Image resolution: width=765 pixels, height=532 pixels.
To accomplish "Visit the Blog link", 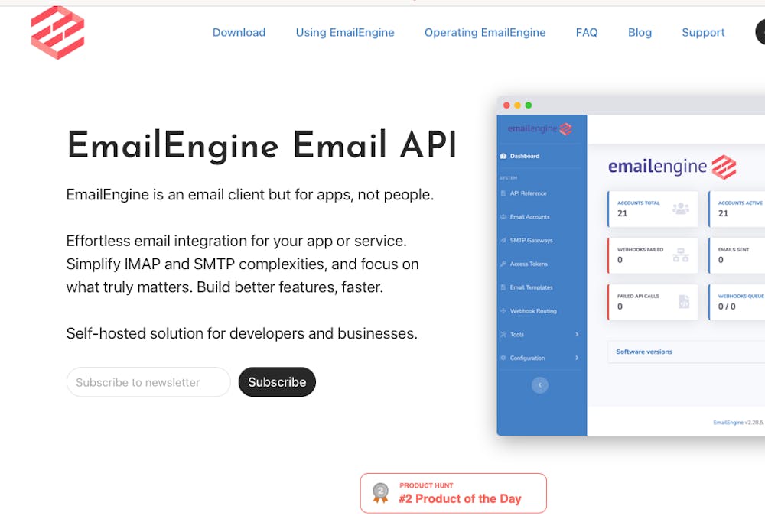I will tap(640, 33).
